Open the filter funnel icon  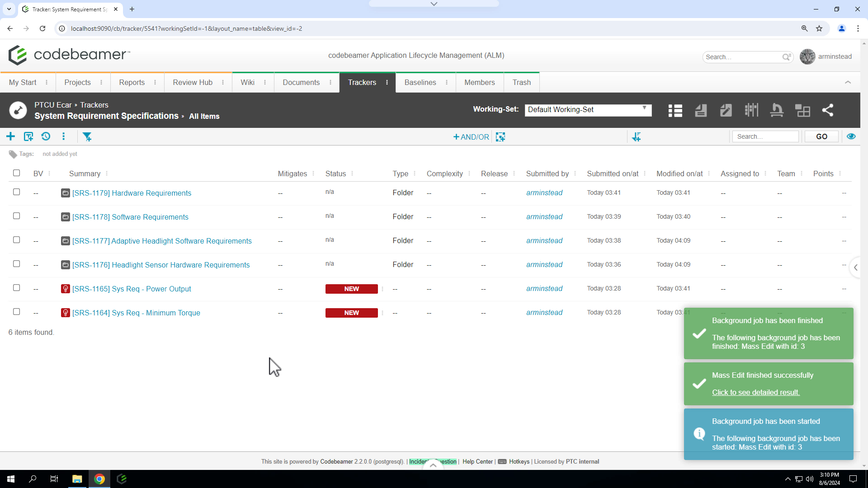tap(87, 136)
